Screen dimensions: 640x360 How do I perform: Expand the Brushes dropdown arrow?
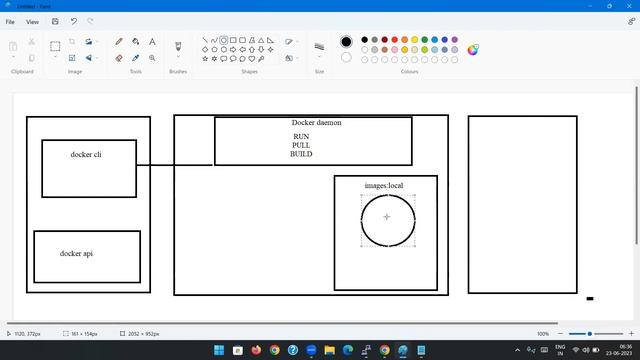pyautogui.click(x=178, y=57)
